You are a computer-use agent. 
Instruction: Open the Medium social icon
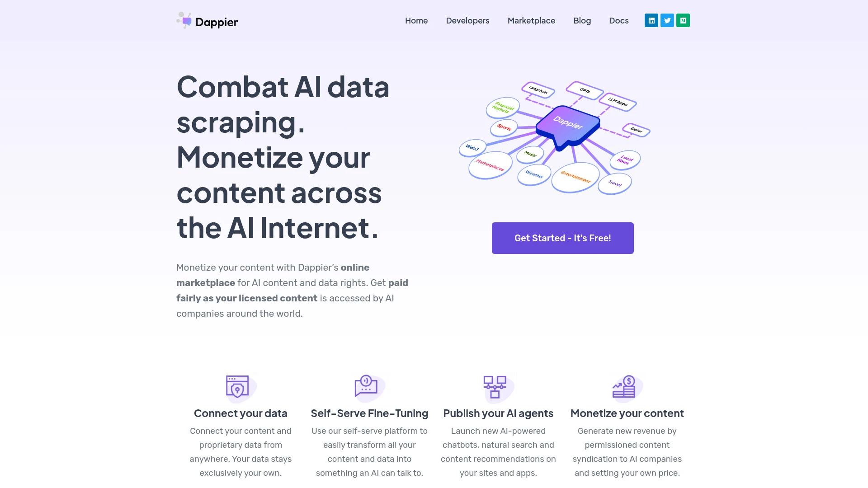(x=683, y=20)
